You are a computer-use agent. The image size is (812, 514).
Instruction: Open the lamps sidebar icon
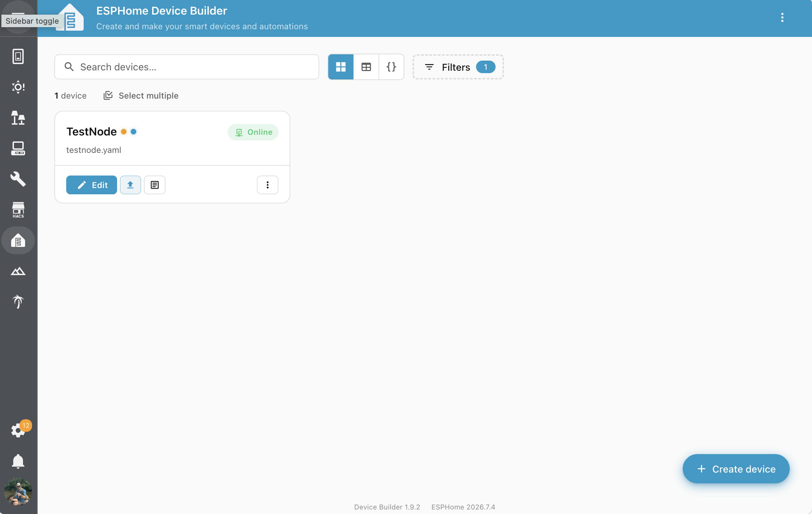click(18, 118)
